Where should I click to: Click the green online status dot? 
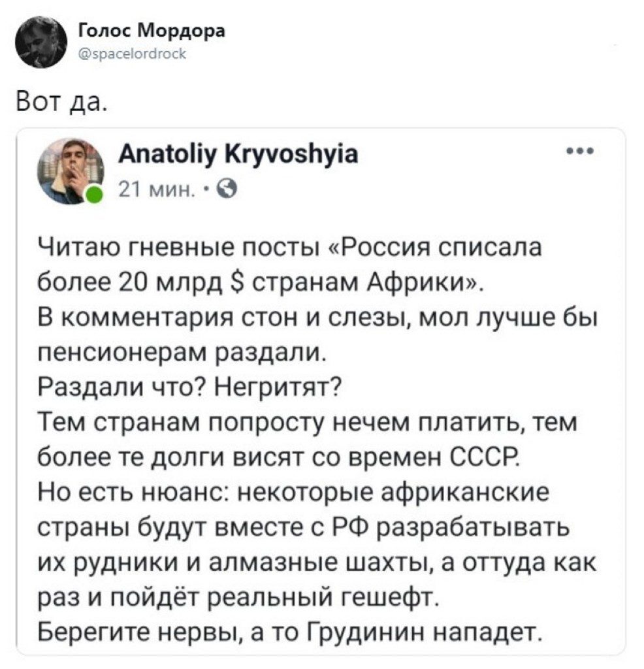point(96,193)
